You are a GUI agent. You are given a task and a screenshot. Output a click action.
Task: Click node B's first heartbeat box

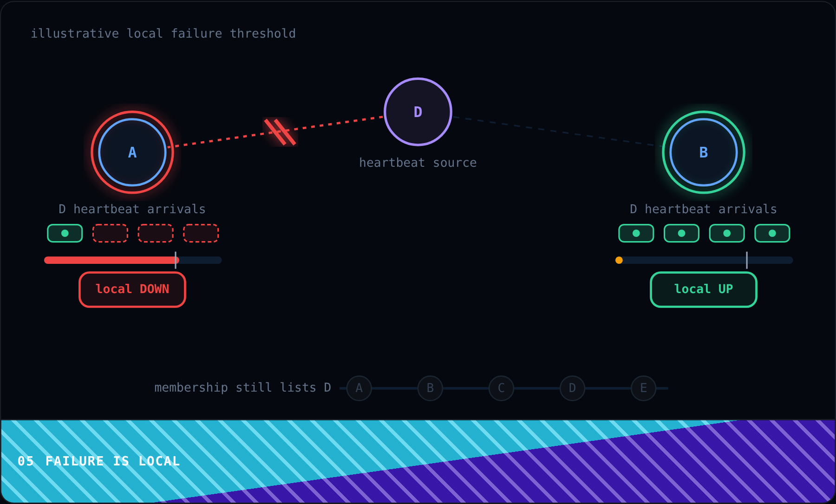[636, 233]
